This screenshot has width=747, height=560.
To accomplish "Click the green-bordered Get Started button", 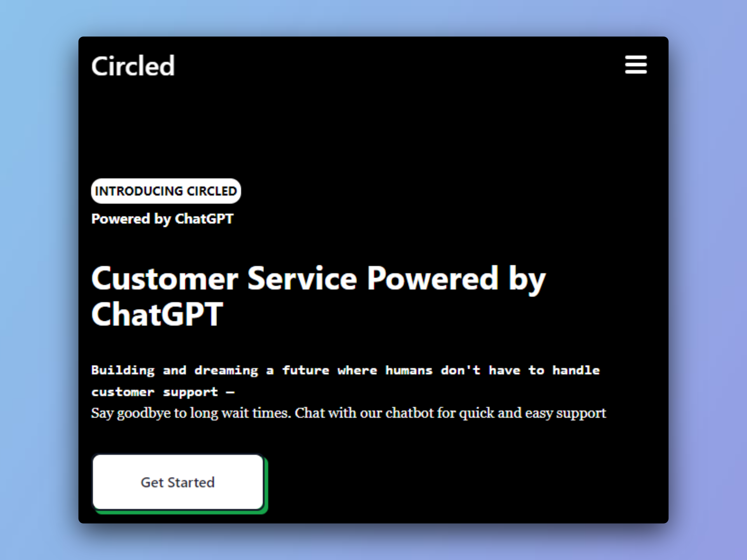I will pos(178,482).
